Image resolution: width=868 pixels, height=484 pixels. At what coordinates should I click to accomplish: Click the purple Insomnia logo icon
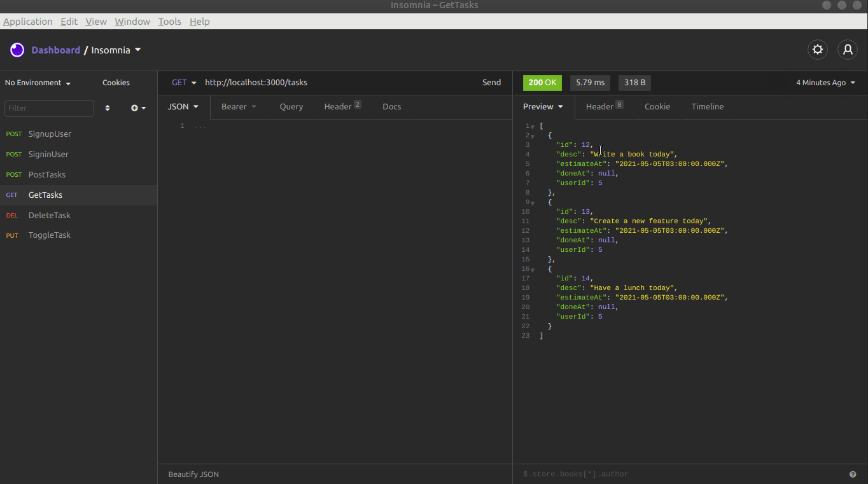(17, 49)
